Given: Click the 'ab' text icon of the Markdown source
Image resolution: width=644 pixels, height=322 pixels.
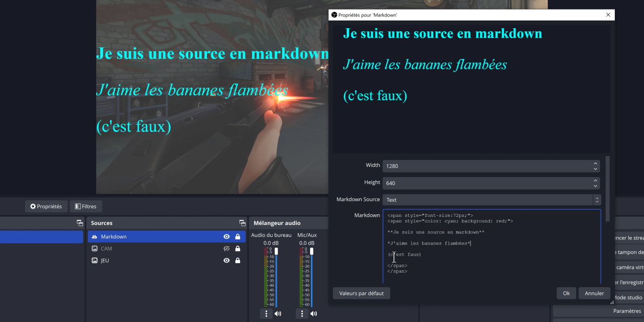Looking at the screenshot, I should (x=94, y=236).
